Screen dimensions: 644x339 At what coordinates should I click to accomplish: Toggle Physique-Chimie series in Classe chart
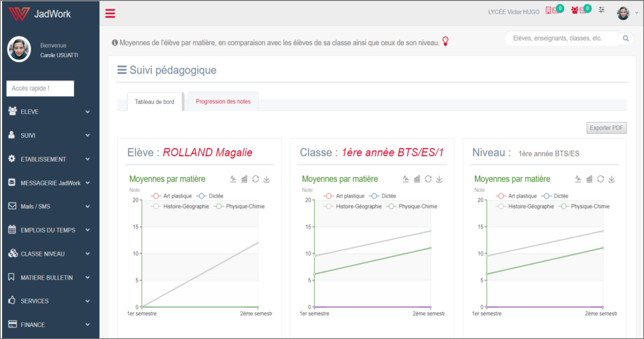tap(412, 206)
